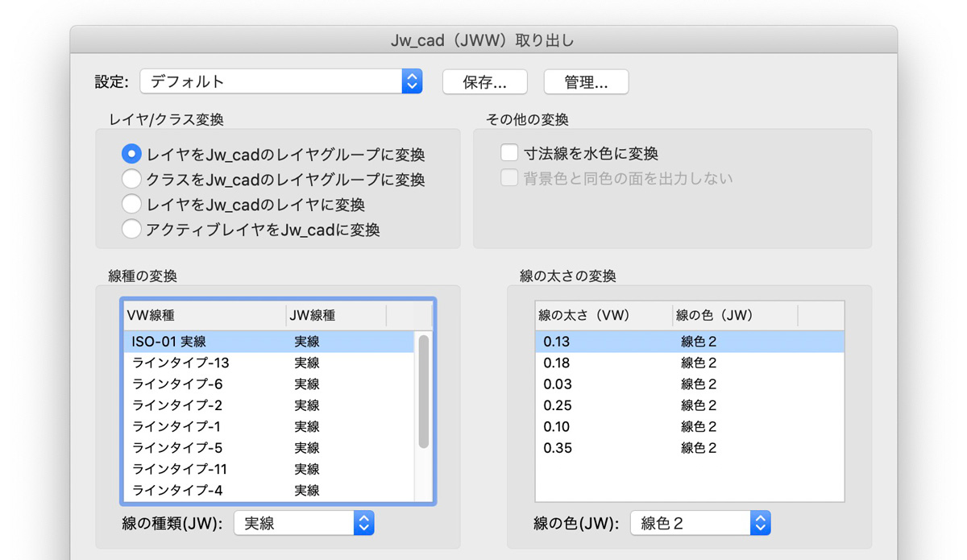The image size is (967, 560).
Task: Select the ISO-01 実線 row
Action: point(268,342)
